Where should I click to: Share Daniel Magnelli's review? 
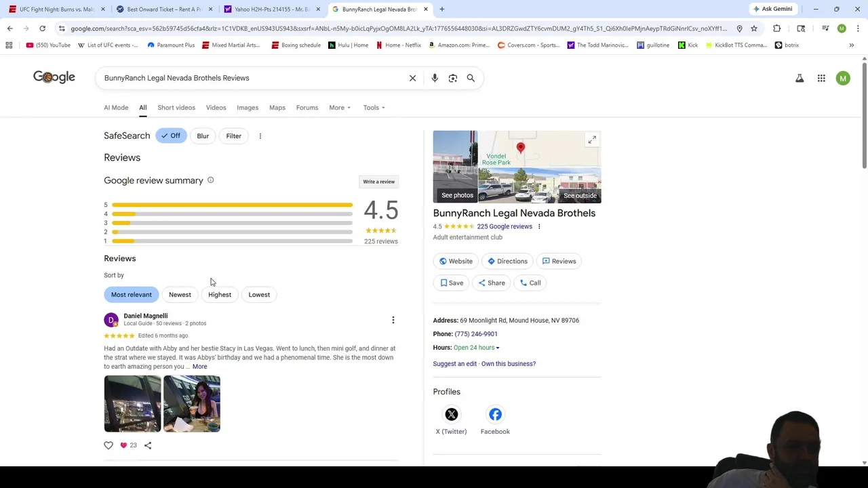(x=148, y=445)
